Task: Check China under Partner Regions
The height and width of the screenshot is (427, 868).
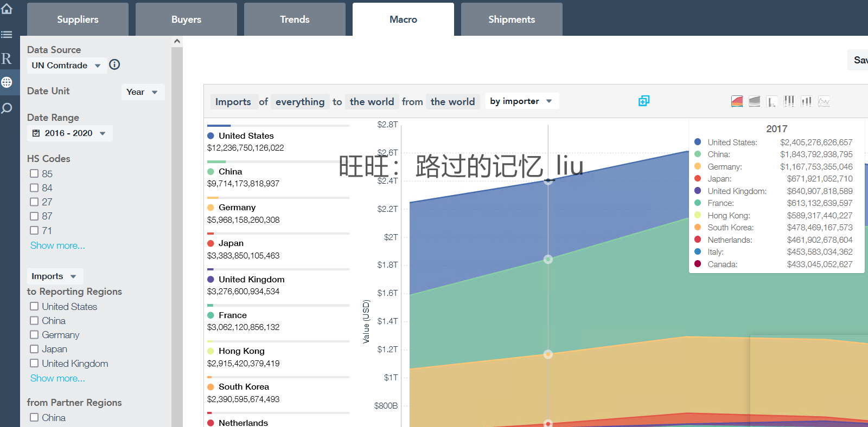Action: 34,417
